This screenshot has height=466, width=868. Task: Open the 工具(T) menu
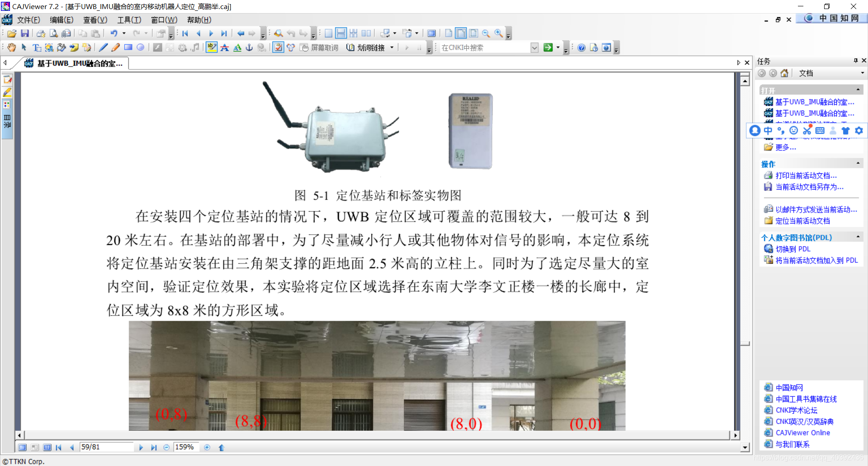point(129,20)
